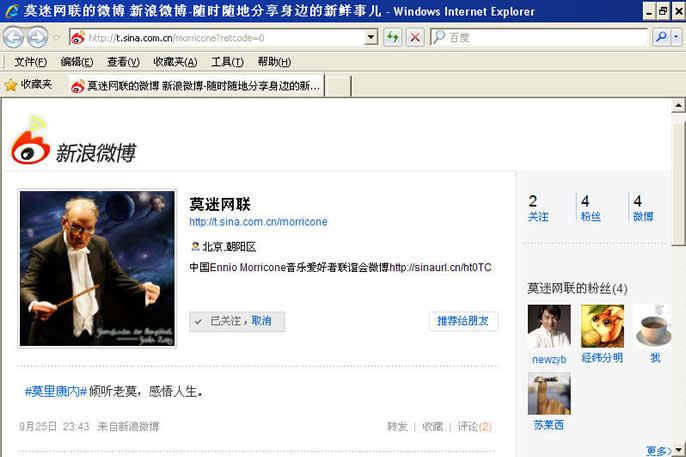Click the newzyb username link

pyautogui.click(x=549, y=359)
